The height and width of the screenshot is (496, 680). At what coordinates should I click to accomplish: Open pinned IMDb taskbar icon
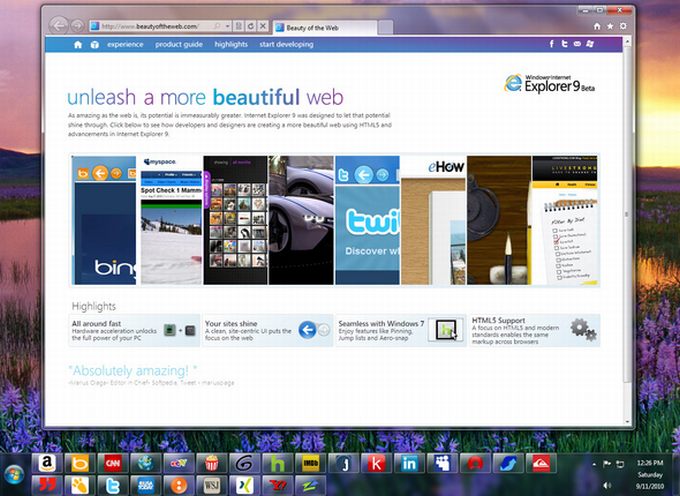[311, 464]
